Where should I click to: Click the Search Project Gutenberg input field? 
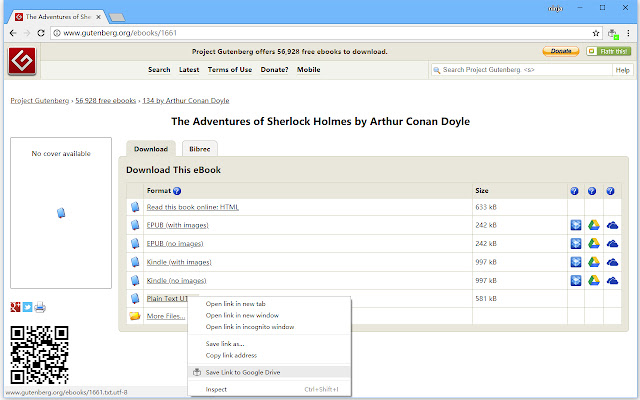tap(522, 70)
